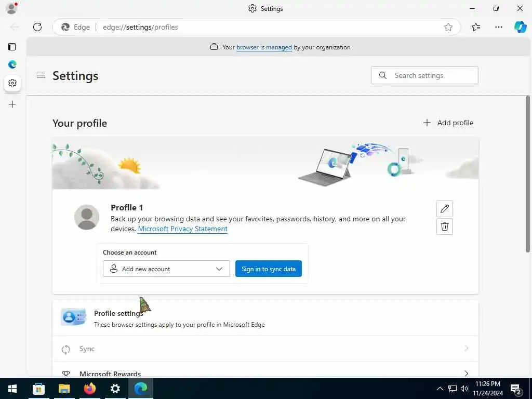
Task: Select the Edge tab in vertical tabs
Action: (12, 64)
